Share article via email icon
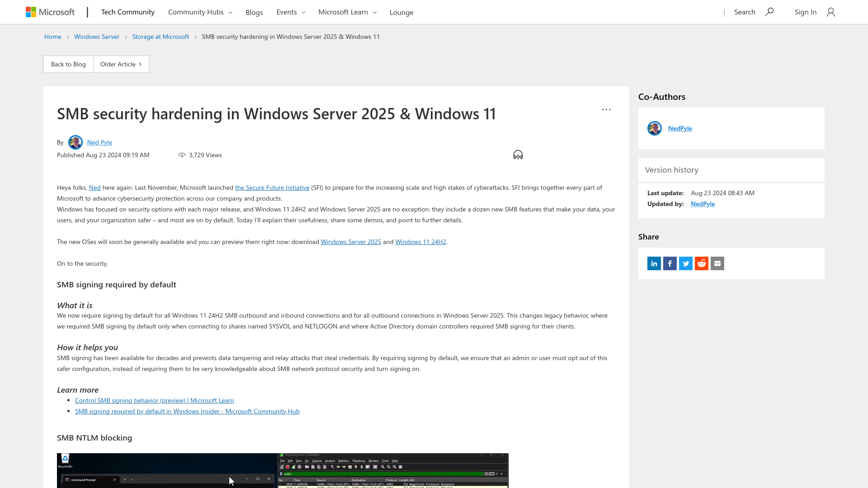Screen dimensions: 868x488 717,263
